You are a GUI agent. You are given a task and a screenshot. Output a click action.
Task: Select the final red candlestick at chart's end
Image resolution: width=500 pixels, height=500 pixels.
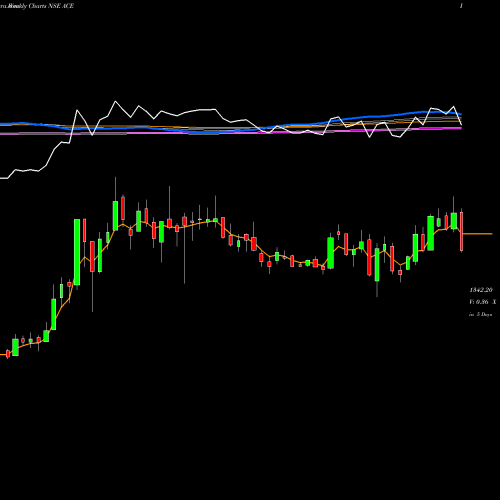pos(462,231)
